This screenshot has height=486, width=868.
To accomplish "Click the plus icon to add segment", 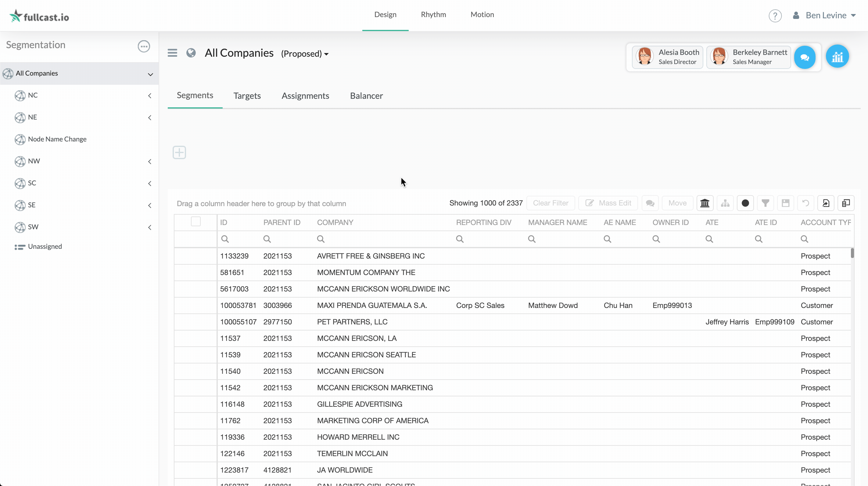I will (179, 152).
